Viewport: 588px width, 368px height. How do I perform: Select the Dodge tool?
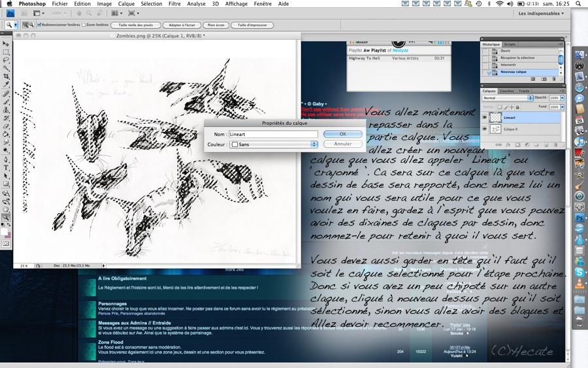pos(6,150)
